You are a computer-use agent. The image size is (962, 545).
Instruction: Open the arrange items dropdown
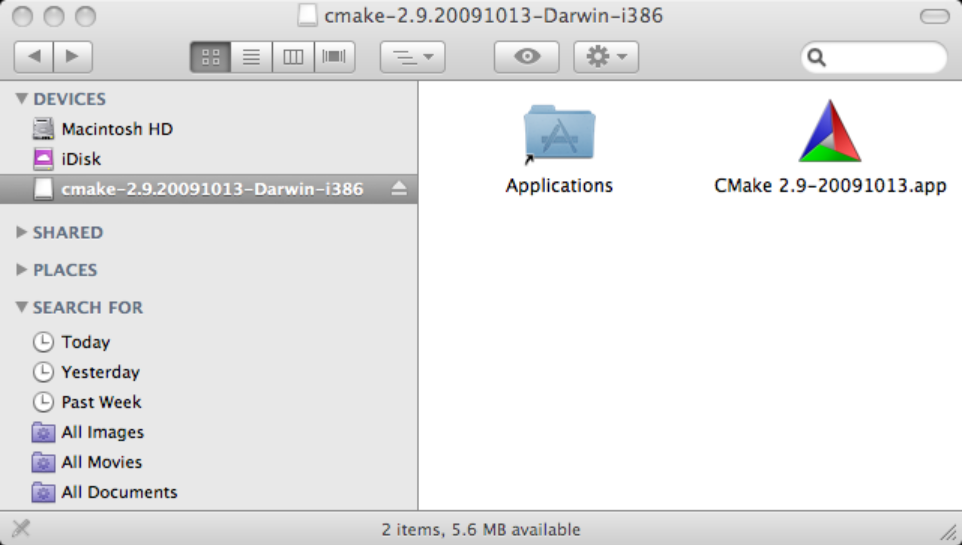(412, 57)
